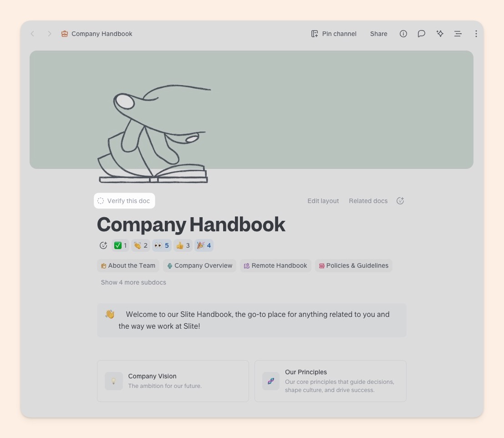Click the AI sparkle icon
This screenshot has height=438, width=504.
pyautogui.click(x=440, y=34)
